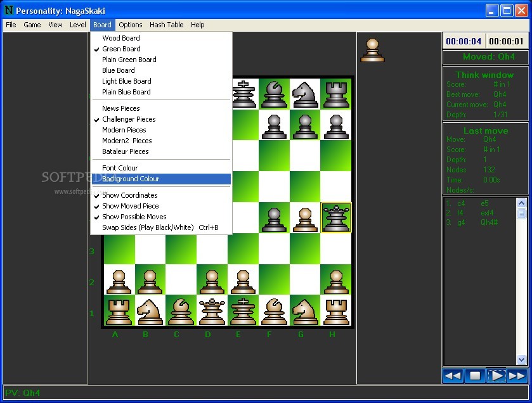
Task: Switch to Wood Board
Action: point(162,38)
